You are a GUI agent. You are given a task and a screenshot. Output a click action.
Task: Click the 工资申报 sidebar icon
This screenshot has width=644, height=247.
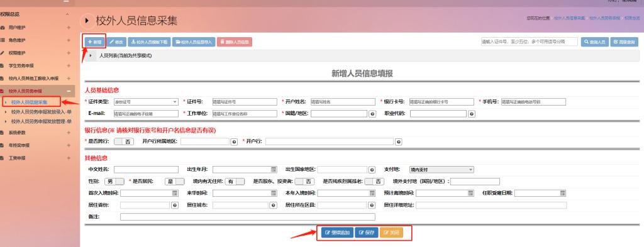point(3,158)
